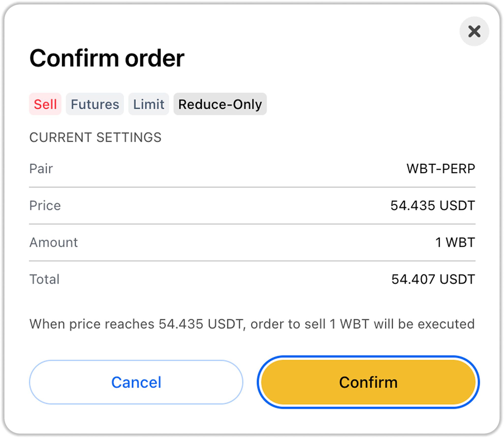Click the Confirm order title
The width and height of the screenshot is (504, 438).
(107, 58)
